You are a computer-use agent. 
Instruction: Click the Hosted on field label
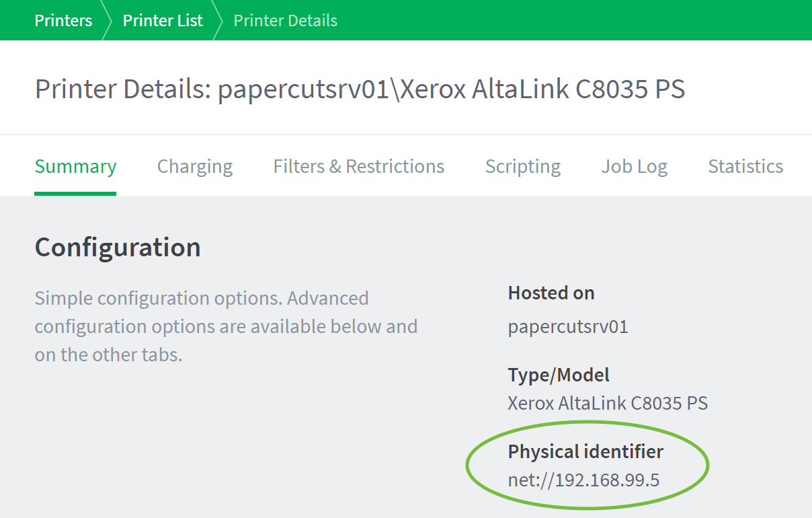pos(551,293)
